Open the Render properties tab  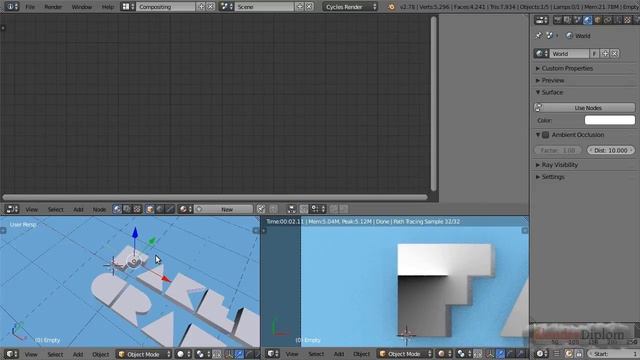(558, 20)
